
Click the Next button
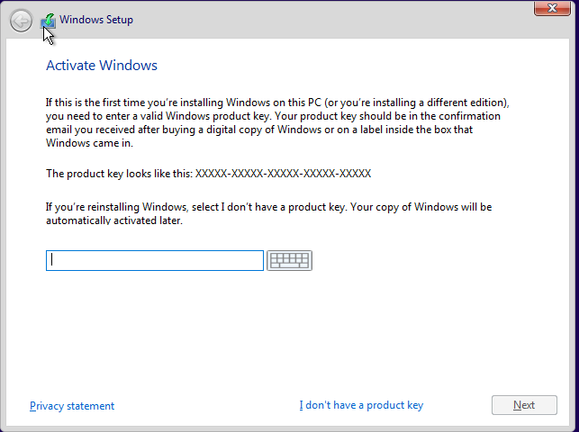click(524, 405)
